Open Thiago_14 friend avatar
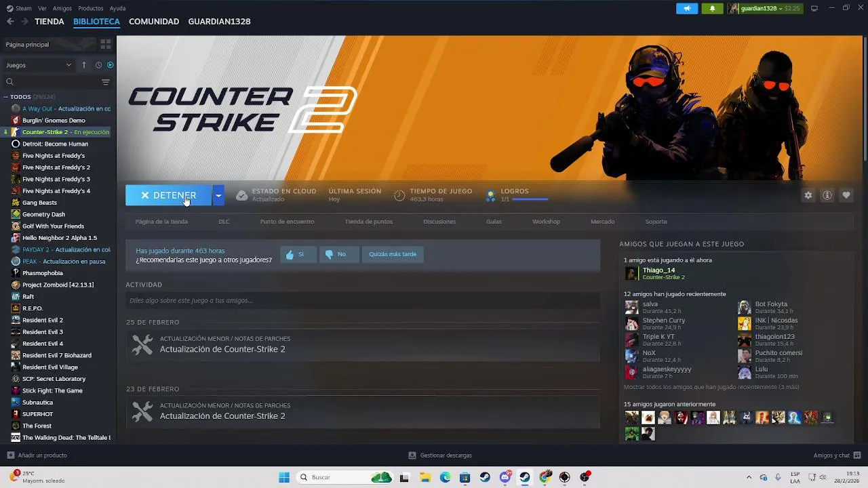Screen dimensions: 868x488 coord(631,273)
